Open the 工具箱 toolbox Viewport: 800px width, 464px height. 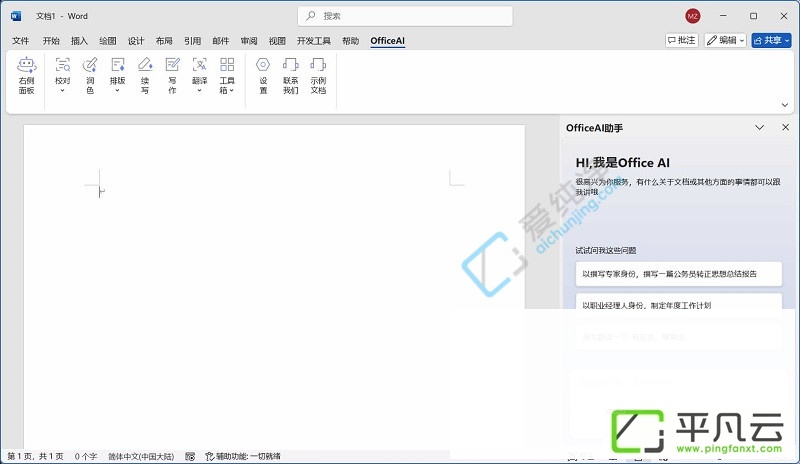227,76
